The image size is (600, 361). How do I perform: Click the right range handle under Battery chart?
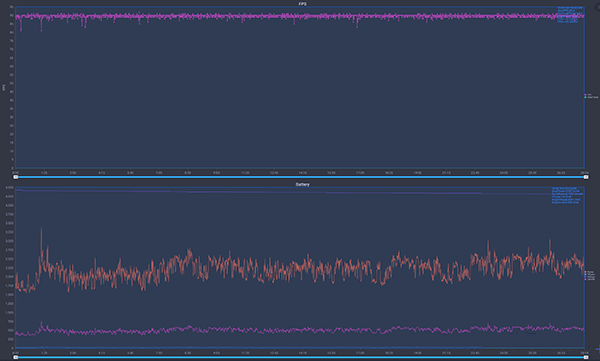[x=586, y=357]
